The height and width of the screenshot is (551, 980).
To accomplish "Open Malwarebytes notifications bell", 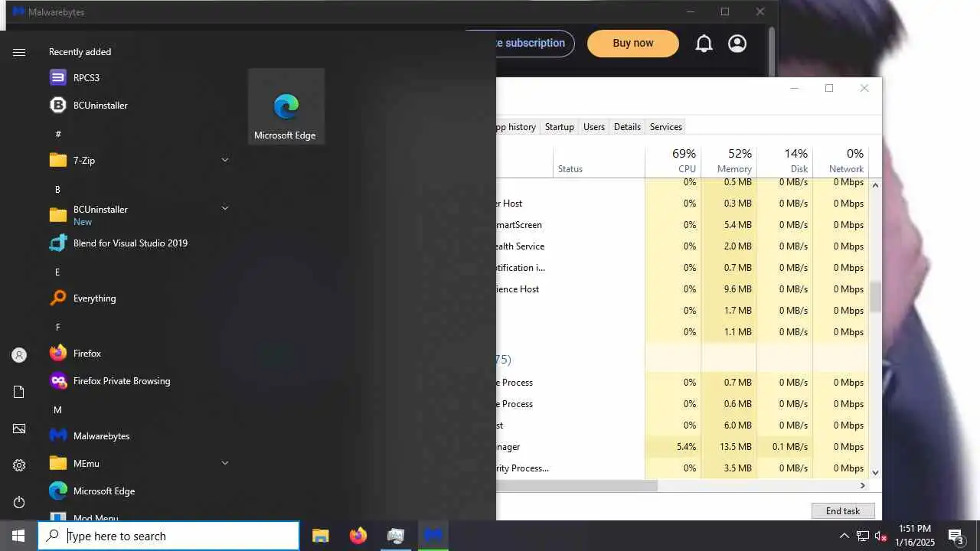I will pyautogui.click(x=704, y=44).
